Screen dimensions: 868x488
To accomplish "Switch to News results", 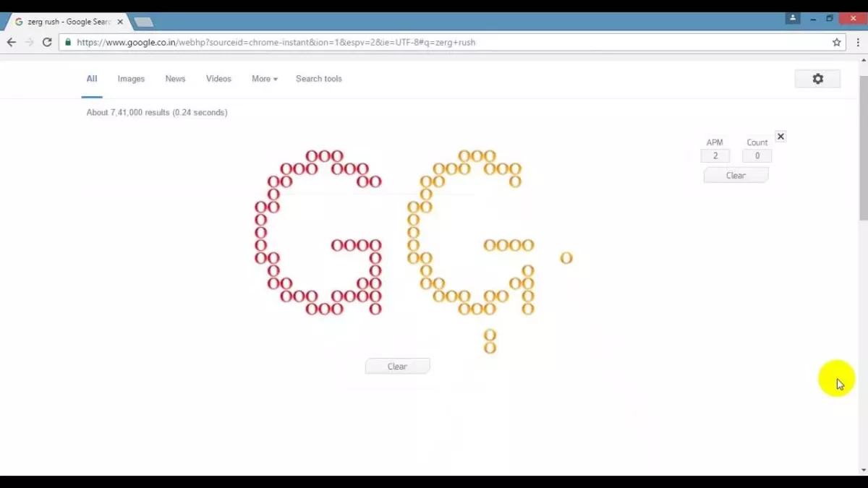I will point(175,79).
